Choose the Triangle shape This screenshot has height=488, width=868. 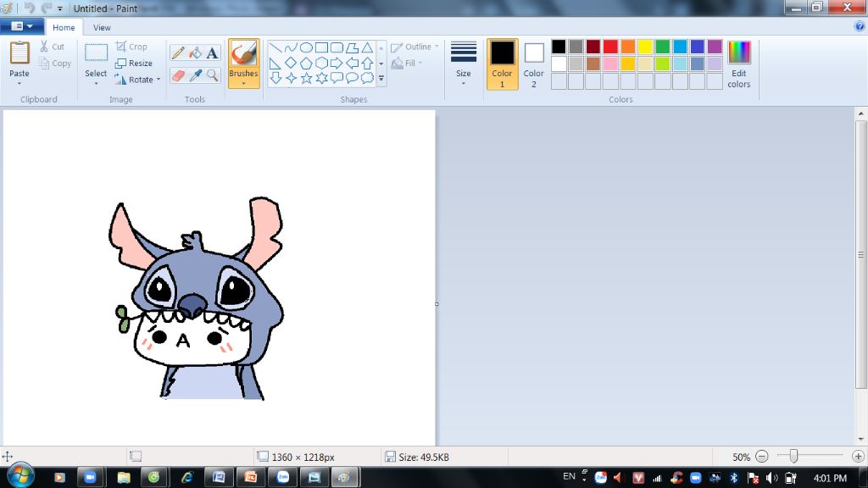click(367, 48)
